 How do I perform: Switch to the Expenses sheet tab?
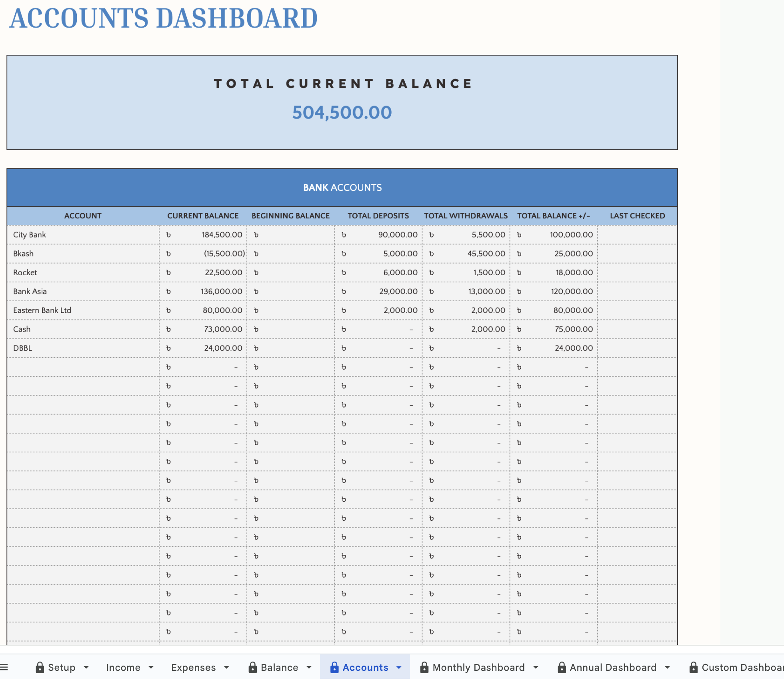[x=193, y=667]
